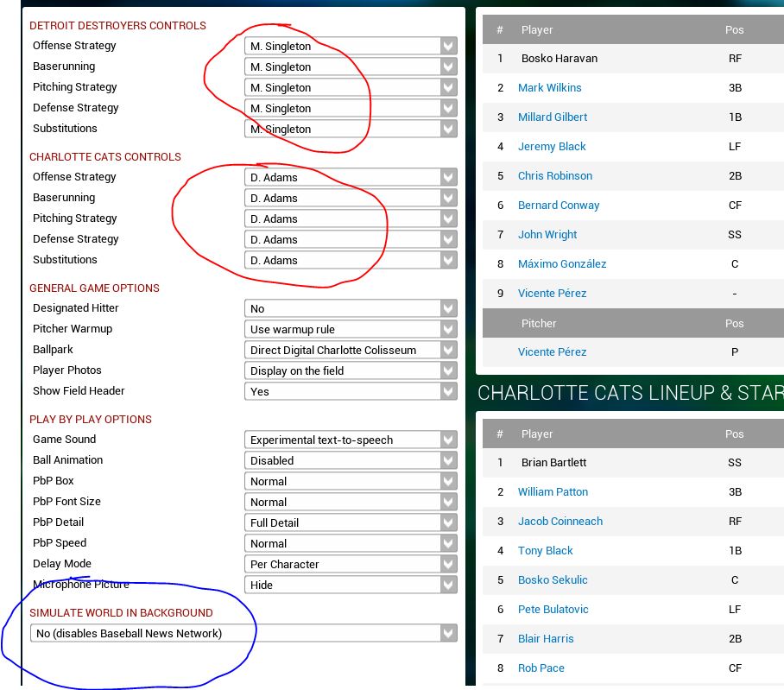Expand the Pitcher Warmup dropdown
784x690 pixels.
[351, 330]
